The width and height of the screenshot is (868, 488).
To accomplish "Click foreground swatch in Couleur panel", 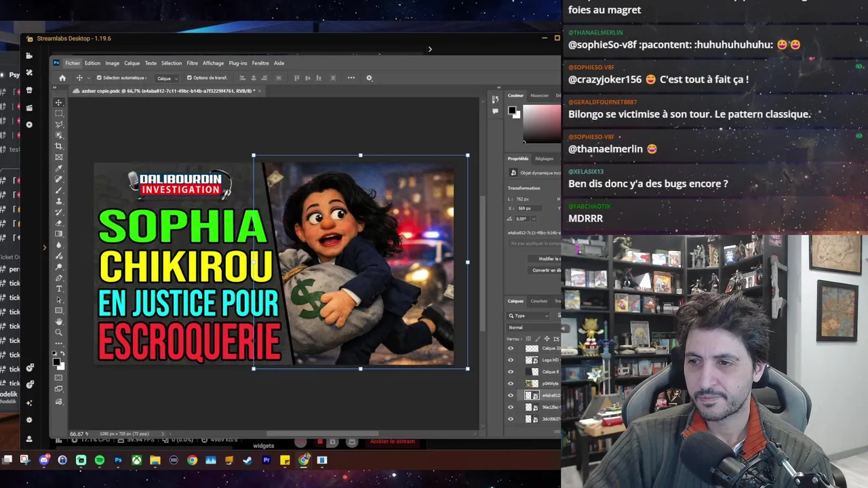I will (x=512, y=110).
